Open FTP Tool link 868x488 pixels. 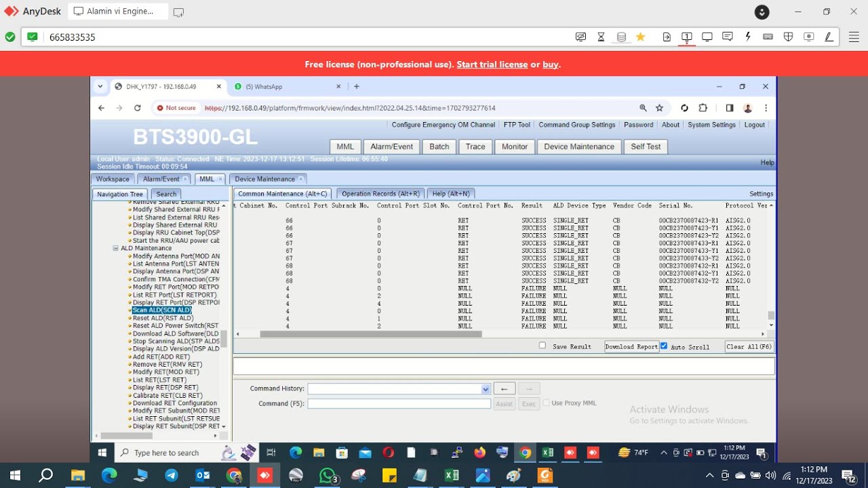[x=517, y=125]
